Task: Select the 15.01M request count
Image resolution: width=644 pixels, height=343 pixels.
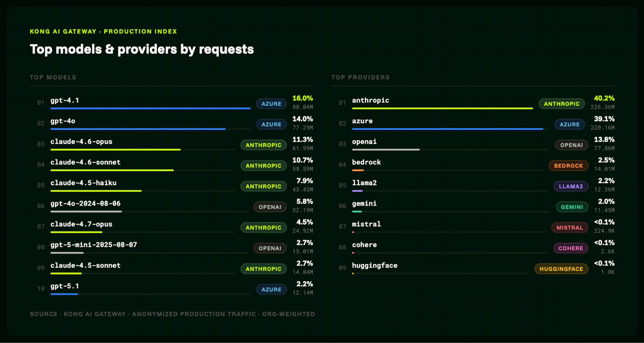Action: pos(303,251)
